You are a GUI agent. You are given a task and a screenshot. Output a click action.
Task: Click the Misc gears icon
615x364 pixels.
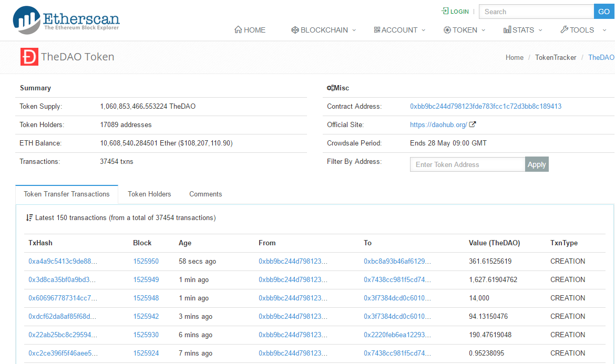tap(330, 88)
